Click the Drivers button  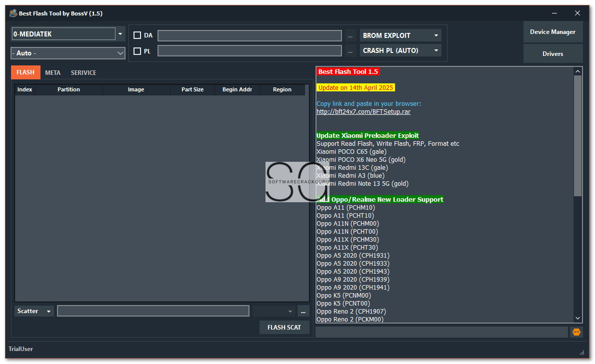[552, 54]
